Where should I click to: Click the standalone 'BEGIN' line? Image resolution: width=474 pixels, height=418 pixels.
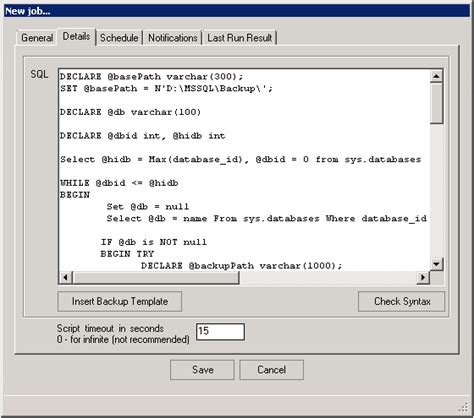coord(75,195)
